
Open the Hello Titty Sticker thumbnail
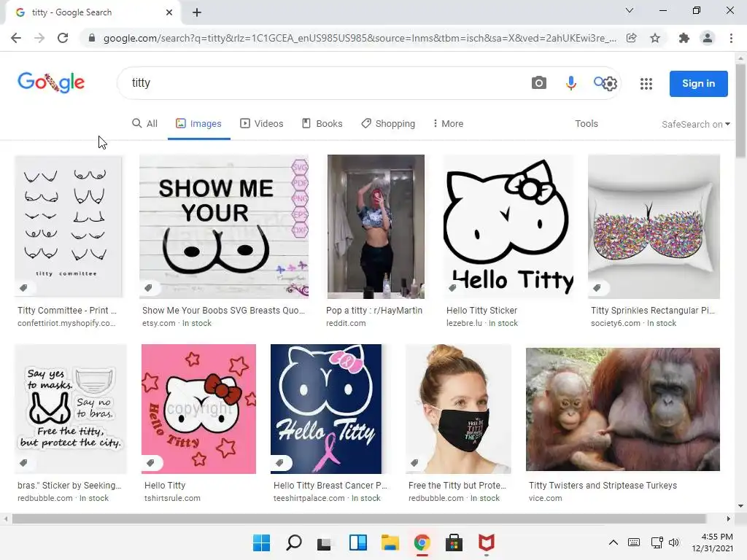508,226
